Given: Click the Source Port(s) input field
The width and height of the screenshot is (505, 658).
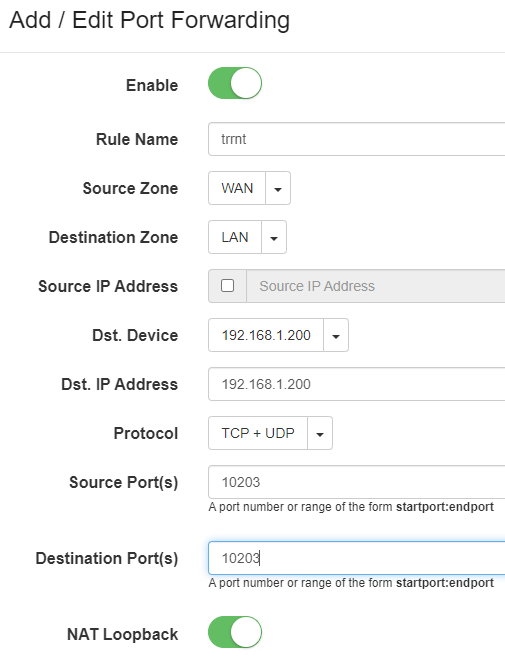Looking at the screenshot, I should point(357,482).
